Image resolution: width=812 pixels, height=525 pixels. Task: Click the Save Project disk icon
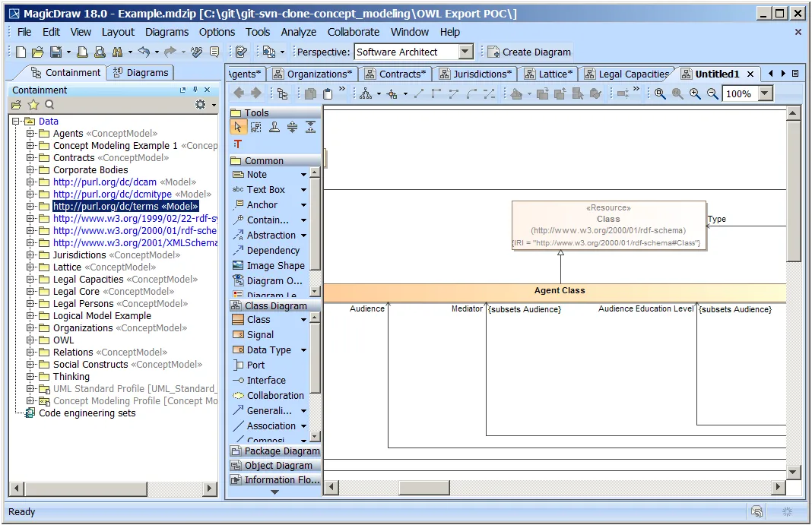tap(56, 52)
